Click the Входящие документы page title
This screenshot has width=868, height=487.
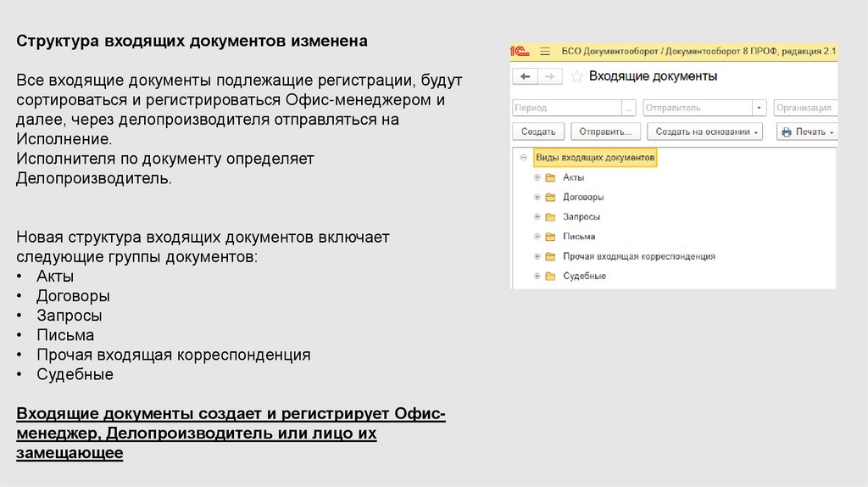pyautogui.click(x=653, y=76)
